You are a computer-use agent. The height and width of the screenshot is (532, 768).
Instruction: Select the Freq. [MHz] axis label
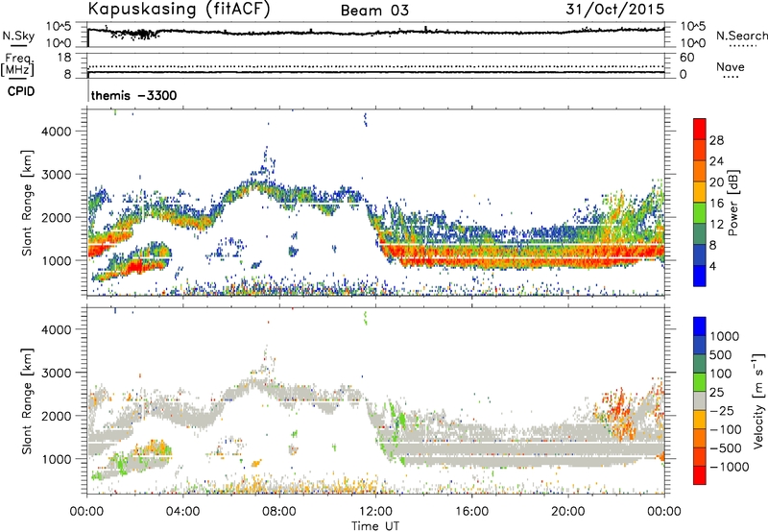[x=17, y=65]
